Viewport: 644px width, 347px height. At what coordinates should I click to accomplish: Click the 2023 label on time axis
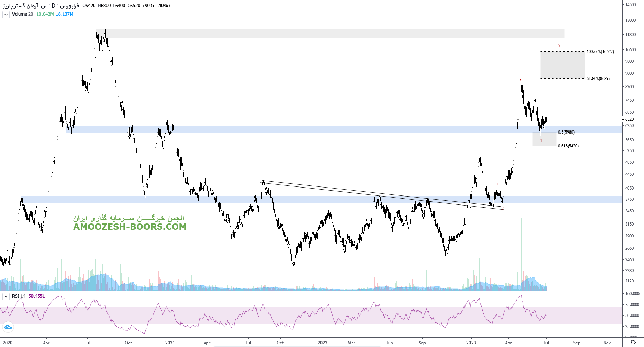tap(471, 343)
